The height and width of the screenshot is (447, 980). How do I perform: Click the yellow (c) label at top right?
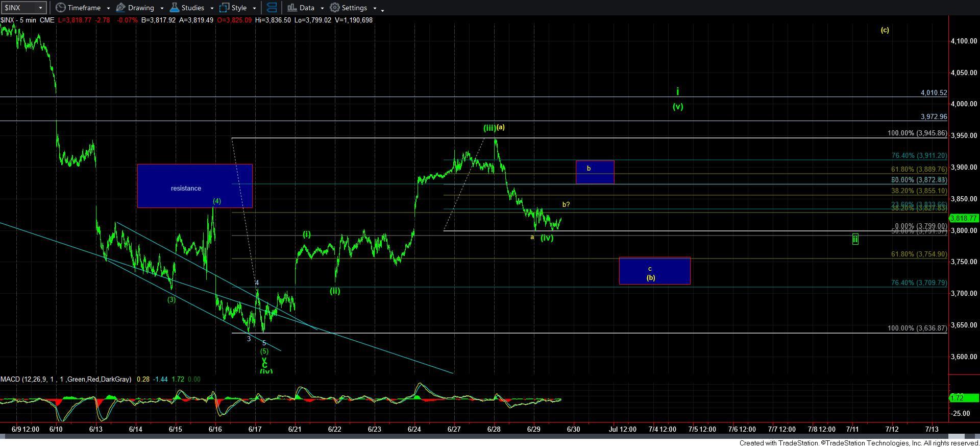885,30
